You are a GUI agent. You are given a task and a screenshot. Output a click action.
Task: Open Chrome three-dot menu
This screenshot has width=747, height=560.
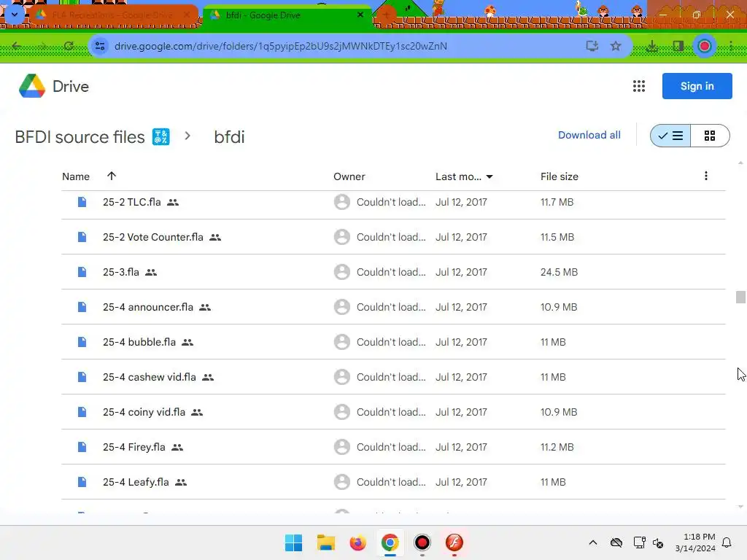tap(731, 46)
